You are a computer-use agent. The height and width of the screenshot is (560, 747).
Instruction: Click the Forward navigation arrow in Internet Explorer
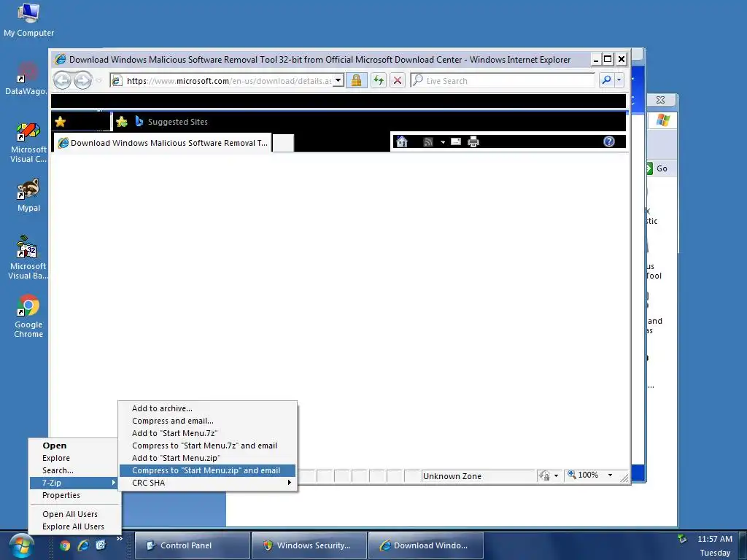(x=83, y=80)
